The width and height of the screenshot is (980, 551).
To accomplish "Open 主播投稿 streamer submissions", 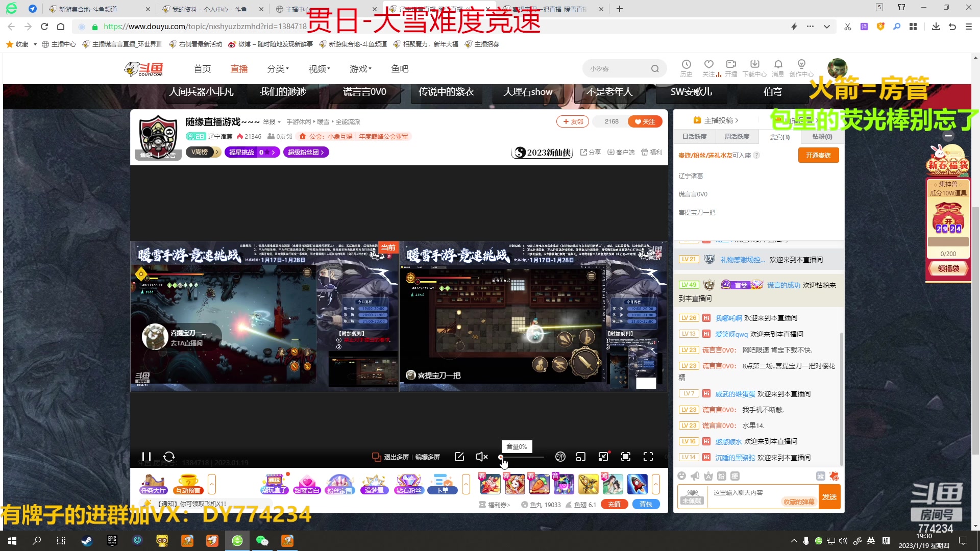I will [716, 120].
